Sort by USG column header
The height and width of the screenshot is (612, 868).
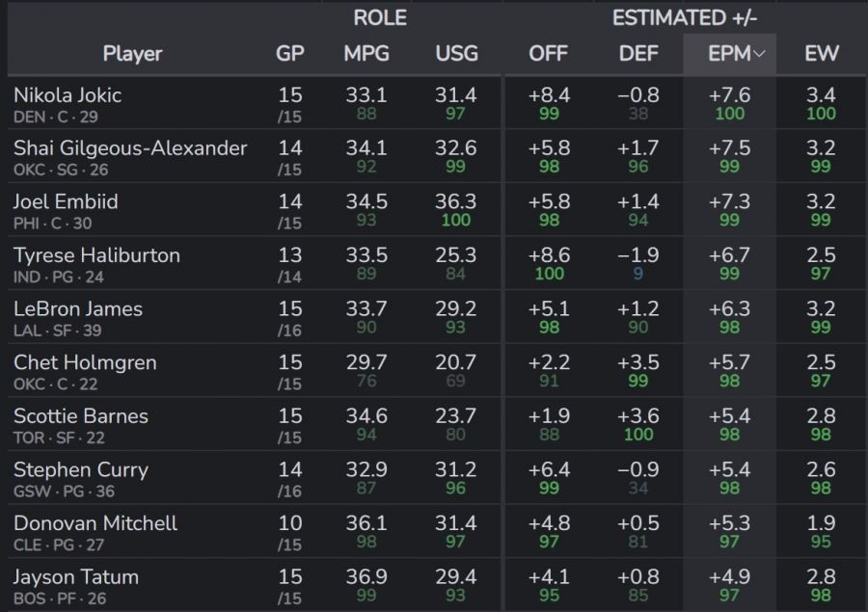[456, 54]
